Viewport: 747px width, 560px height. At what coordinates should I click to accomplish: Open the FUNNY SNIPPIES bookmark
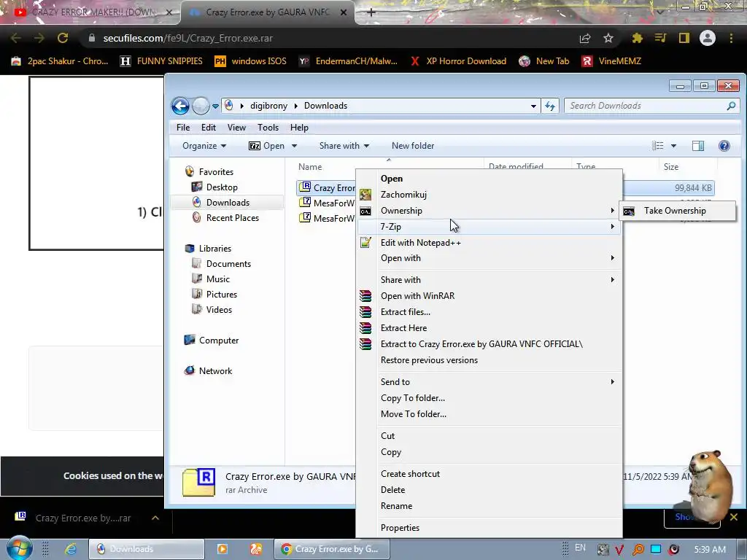pyautogui.click(x=161, y=61)
